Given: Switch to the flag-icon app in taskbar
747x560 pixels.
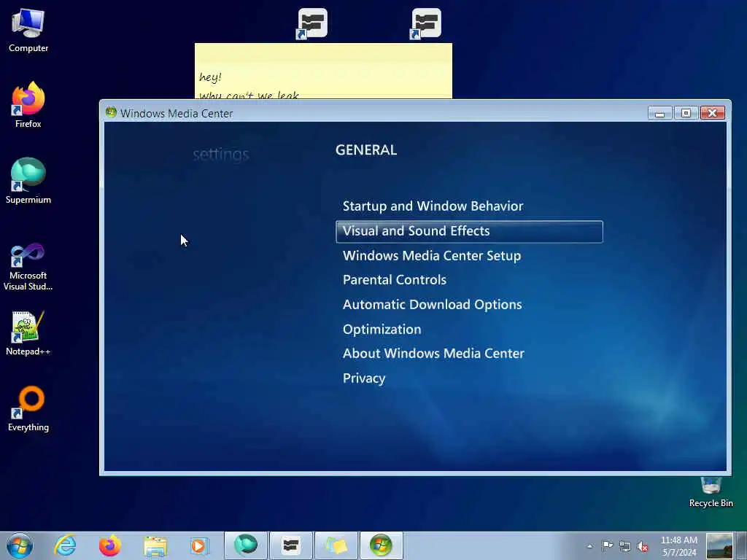Looking at the screenshot, I should [290, 545].
